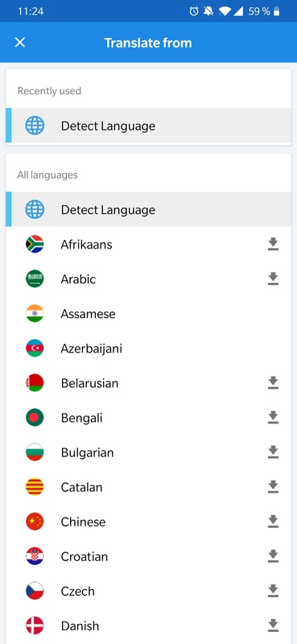297x644 pixels.
Task: Select the Croatian language entry
Action: tap(148, 556)
